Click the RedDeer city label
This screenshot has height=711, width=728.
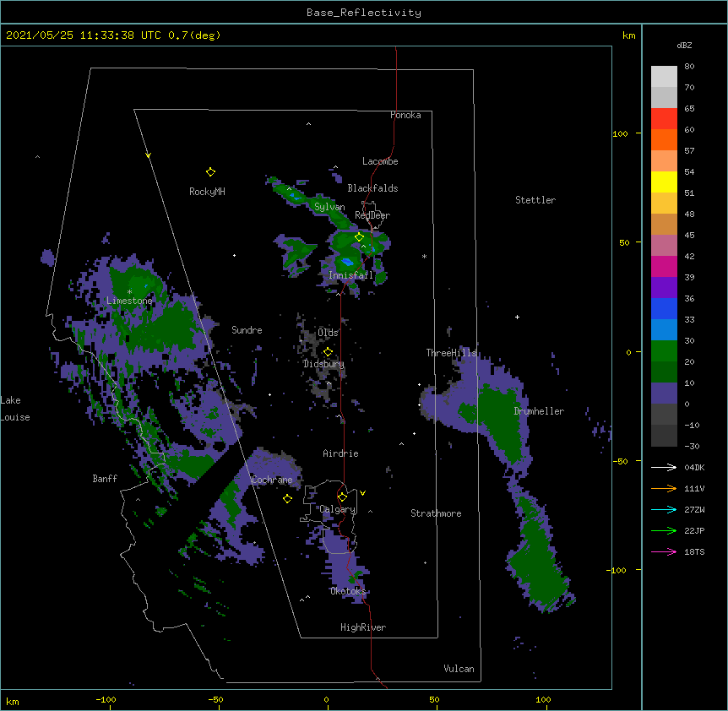click(x=372, y=215)
